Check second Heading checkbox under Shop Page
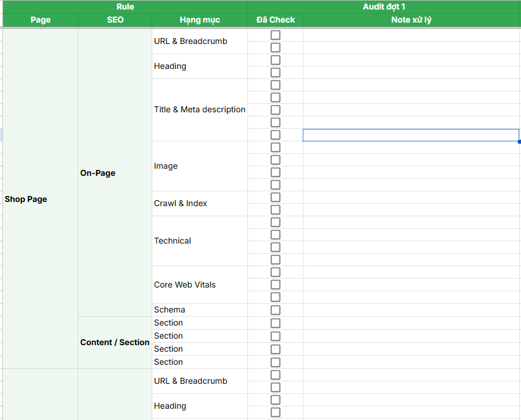Screen dimensions: 521x420 click(275, 72)
